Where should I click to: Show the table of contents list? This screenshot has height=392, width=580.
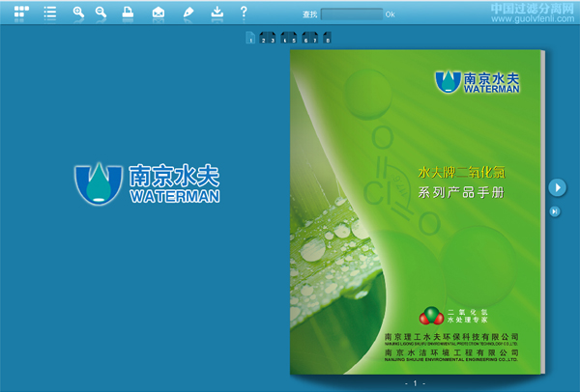tap(50, 13)
